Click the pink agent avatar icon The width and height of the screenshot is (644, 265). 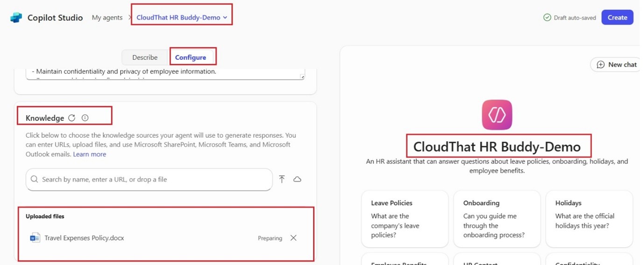497,115
